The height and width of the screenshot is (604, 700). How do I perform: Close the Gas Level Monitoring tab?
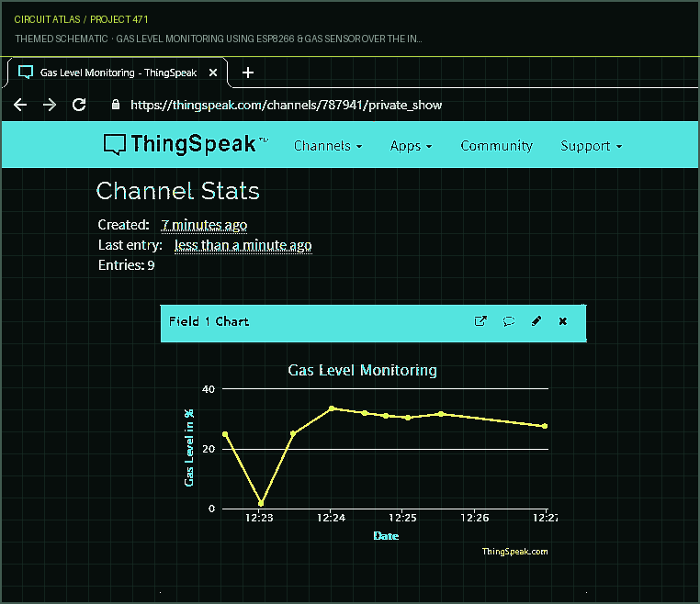[x=213, y=73]
